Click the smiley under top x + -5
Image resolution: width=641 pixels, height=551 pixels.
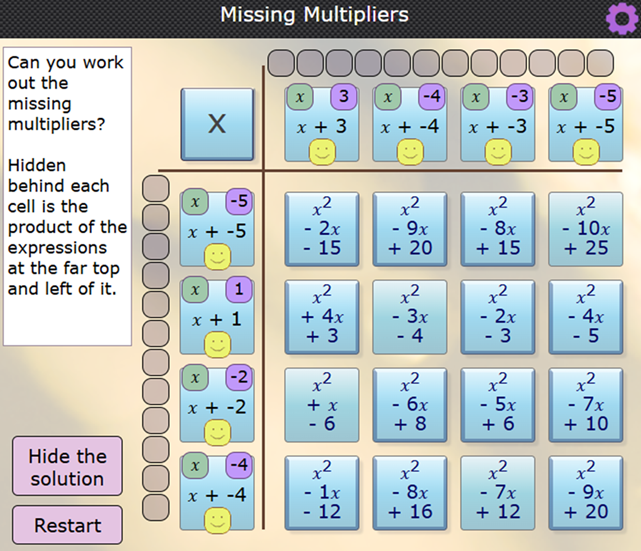[585, 152]
